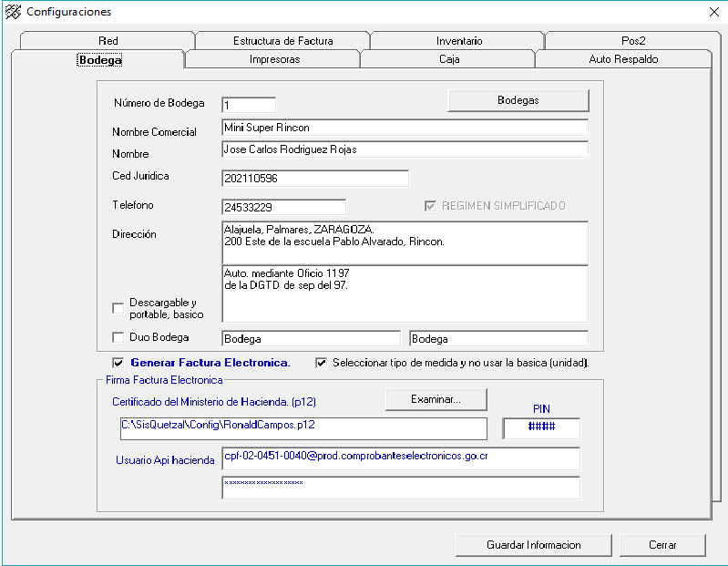Viewport: 728px width, 566px height.
Task: Click the Telefono input field
Action: [x=283, y=207]
